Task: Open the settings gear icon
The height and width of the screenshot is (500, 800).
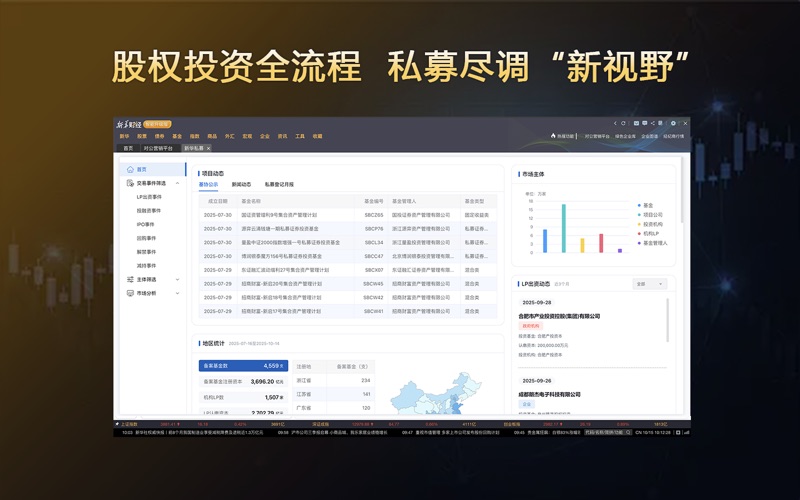Action: tap(673, 123)
